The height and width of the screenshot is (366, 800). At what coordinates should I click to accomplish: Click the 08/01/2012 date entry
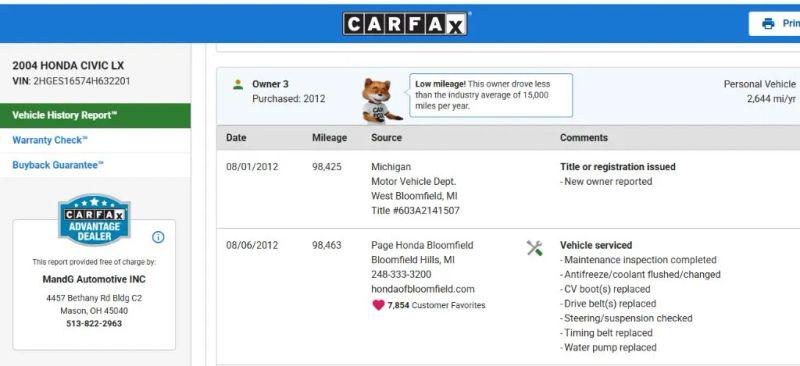point(252,167)
